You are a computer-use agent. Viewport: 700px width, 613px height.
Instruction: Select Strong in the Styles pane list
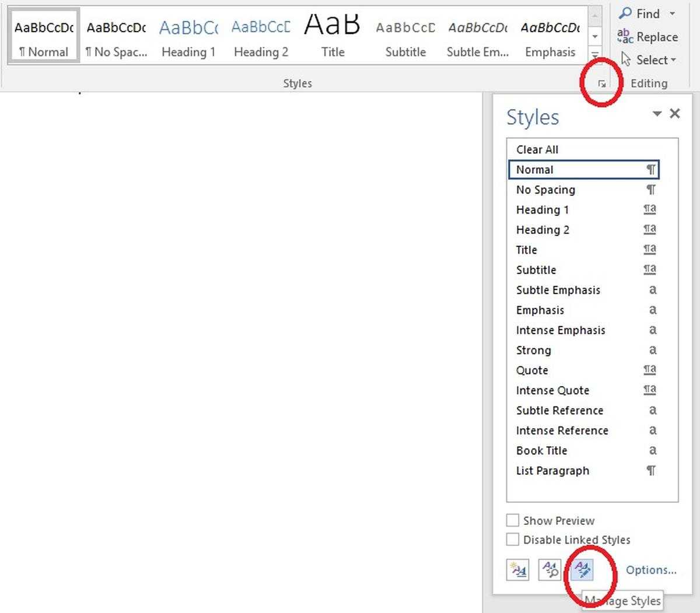click(584, 350)
